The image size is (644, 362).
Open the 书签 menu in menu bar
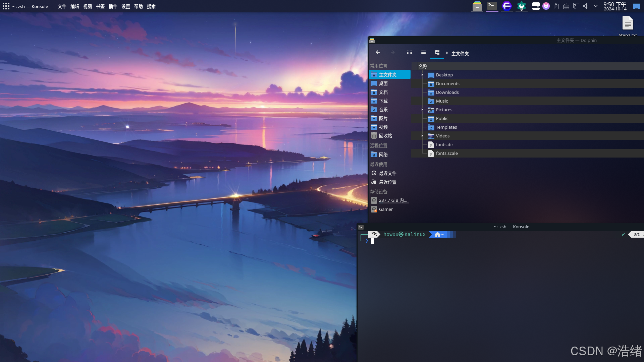pos(100,6)
